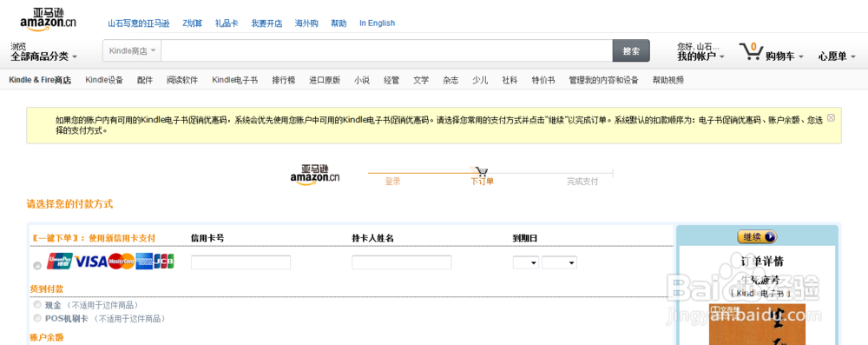This screenshot has height=345, width=868.
Task: Open the 小说 fiction category
Action: tap(361, 80)
